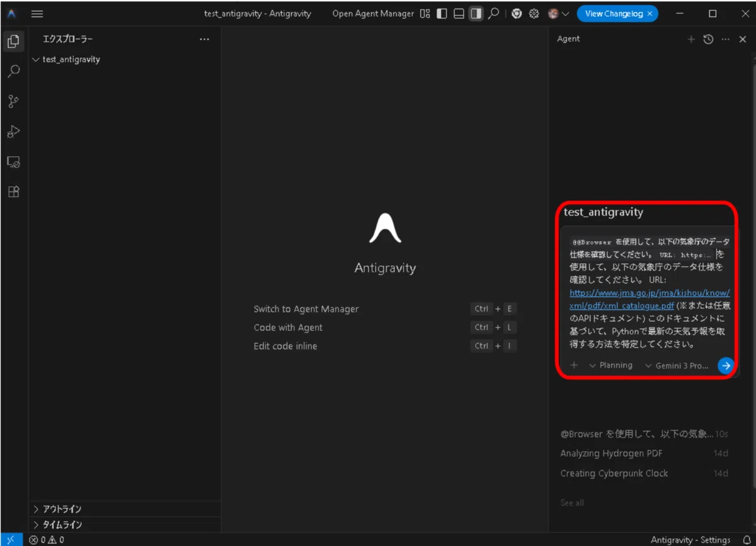Open title bar search magnifier icon

click(x=493, y=13)
